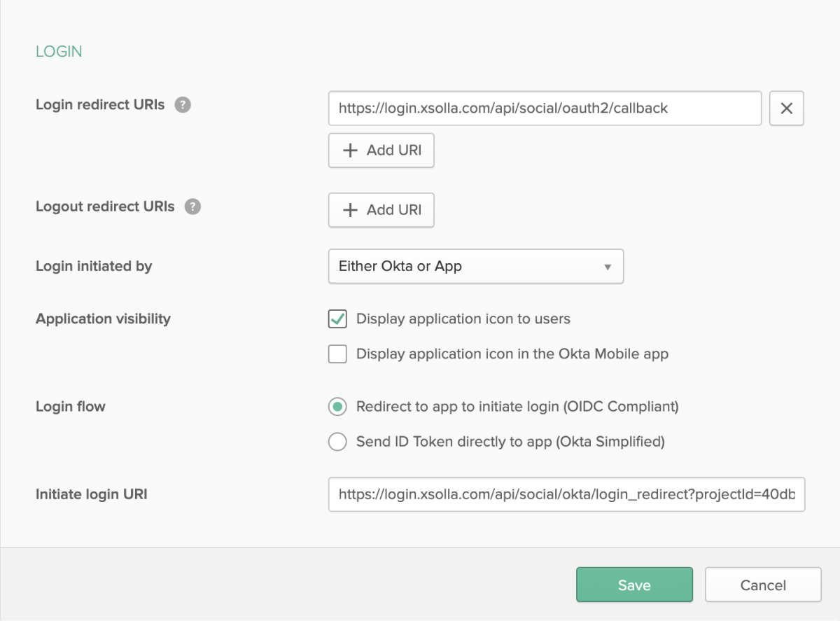Save the login settings
Image resolution: width=840 pixels, height=621 pixels.
pyautogui.click(x=634, y=585)
